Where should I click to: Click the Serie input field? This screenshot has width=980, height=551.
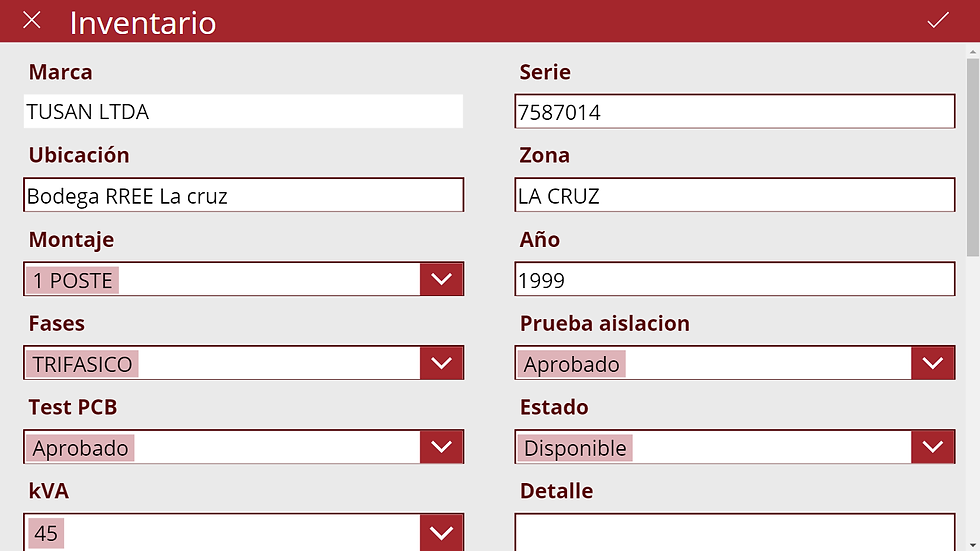735,112
